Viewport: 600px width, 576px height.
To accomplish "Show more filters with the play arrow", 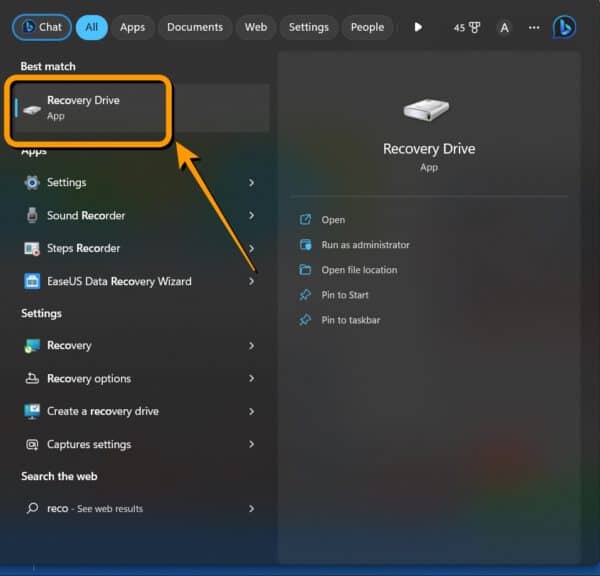I will pos(418,27).
